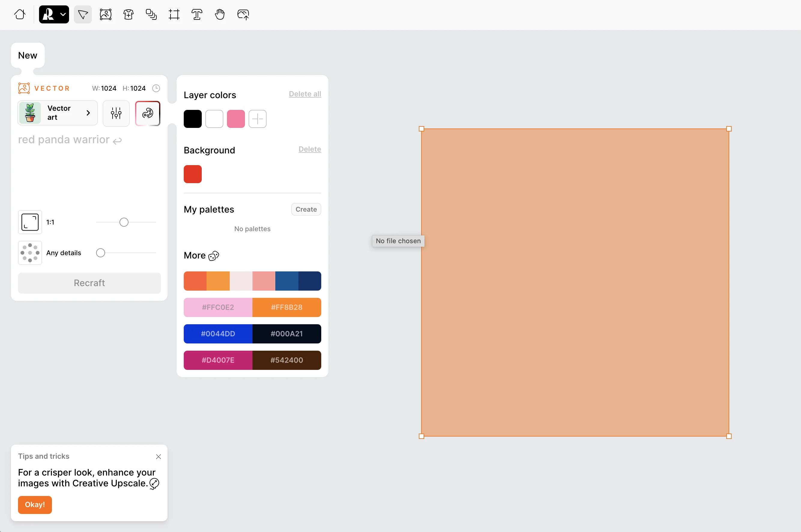Click the Any details level icon
801x532 pixels.
click(30, 253)
